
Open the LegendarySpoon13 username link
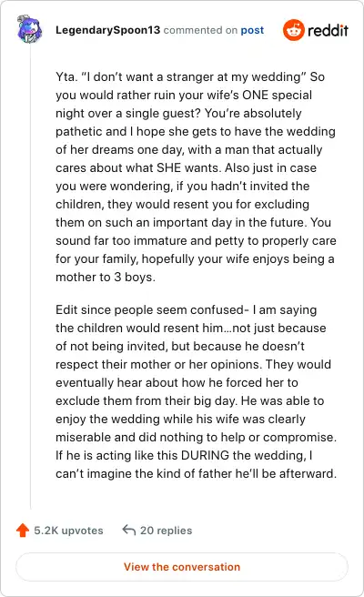click(x=107, y=30)
